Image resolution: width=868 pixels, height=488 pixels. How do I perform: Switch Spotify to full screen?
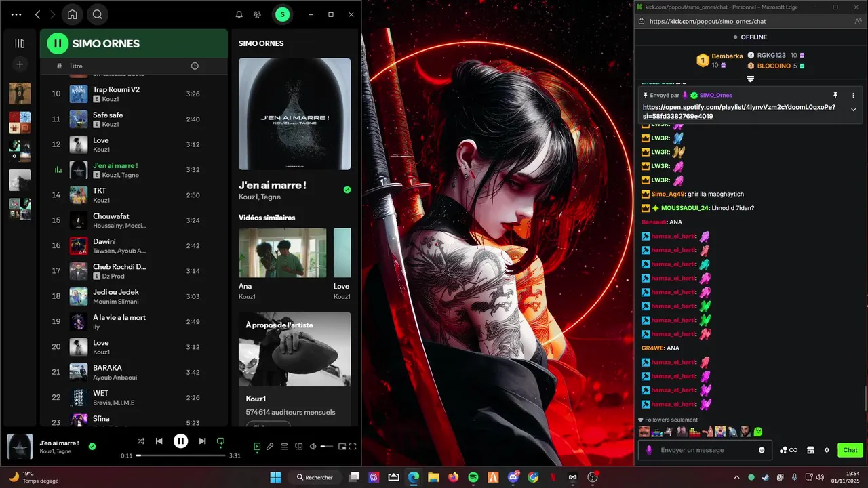coord(353,447)
